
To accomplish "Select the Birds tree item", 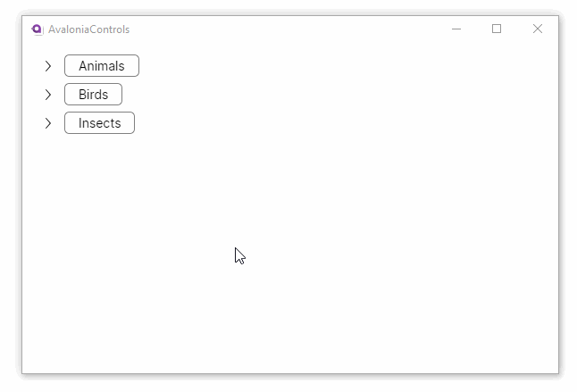I will pyautogui.click(x=93, y=95).
